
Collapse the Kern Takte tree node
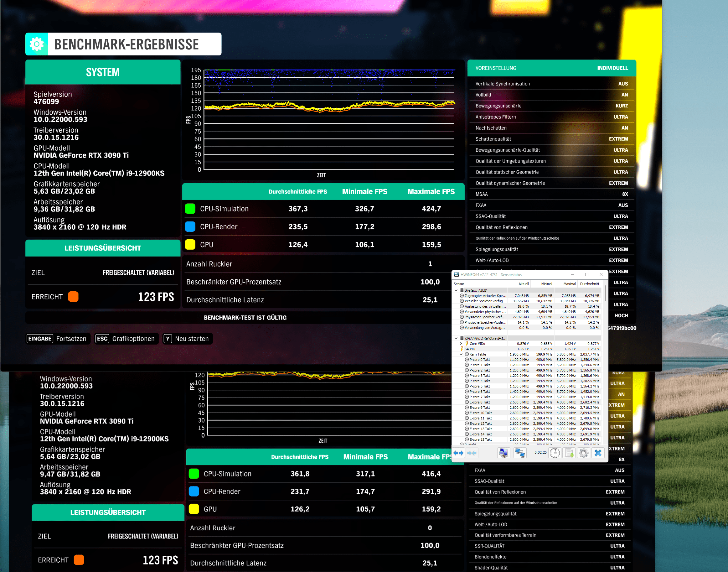point(461,354)
